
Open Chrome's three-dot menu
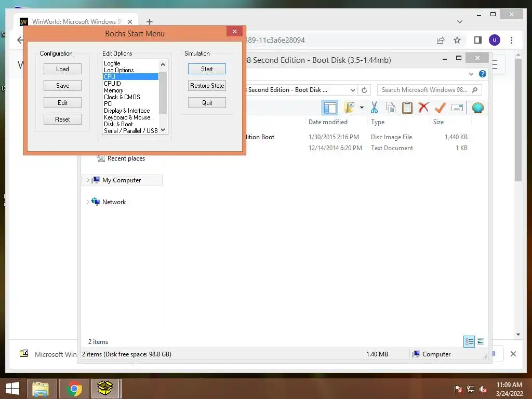[511, 41]
